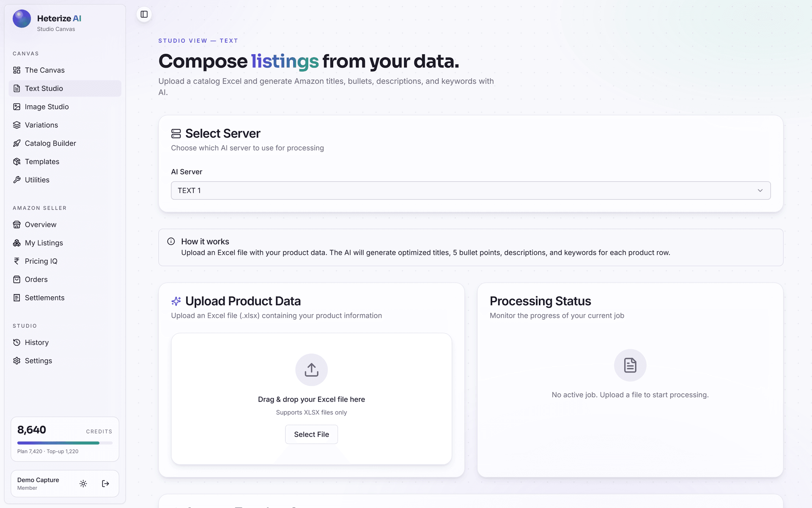Click the History clock icon
812x508 pixels.
(x=17, y=342)
